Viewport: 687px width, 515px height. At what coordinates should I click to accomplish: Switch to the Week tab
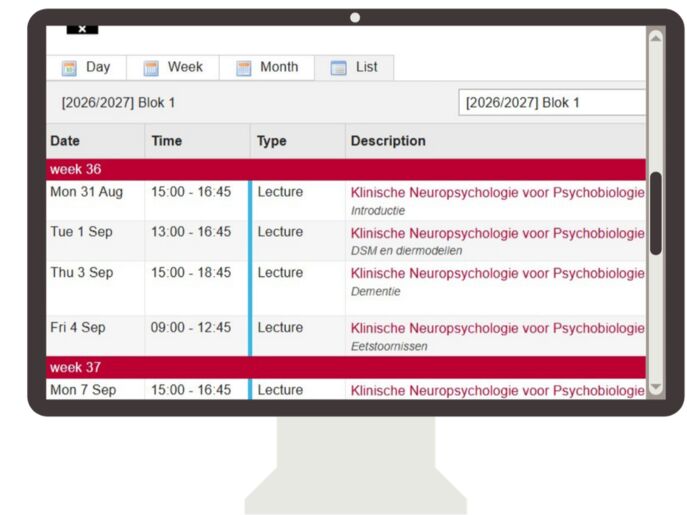(x=173, y=67)
